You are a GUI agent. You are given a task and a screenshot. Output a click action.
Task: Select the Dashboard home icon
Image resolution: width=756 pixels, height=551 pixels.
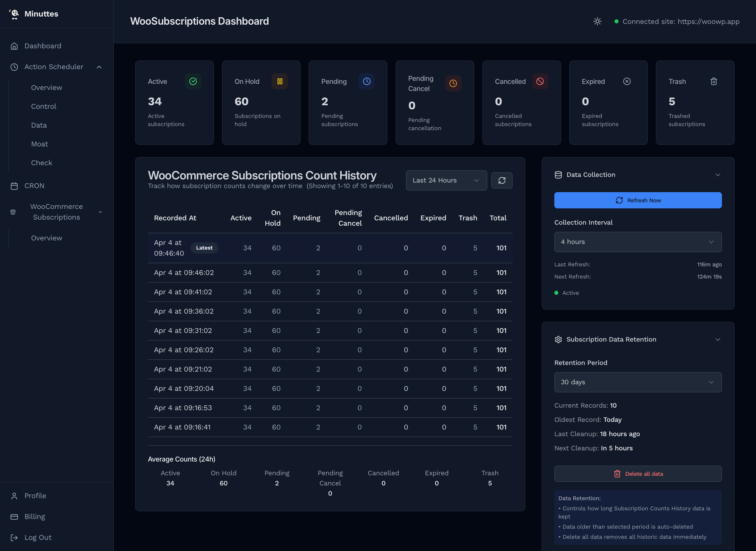(x=14, y=46)
